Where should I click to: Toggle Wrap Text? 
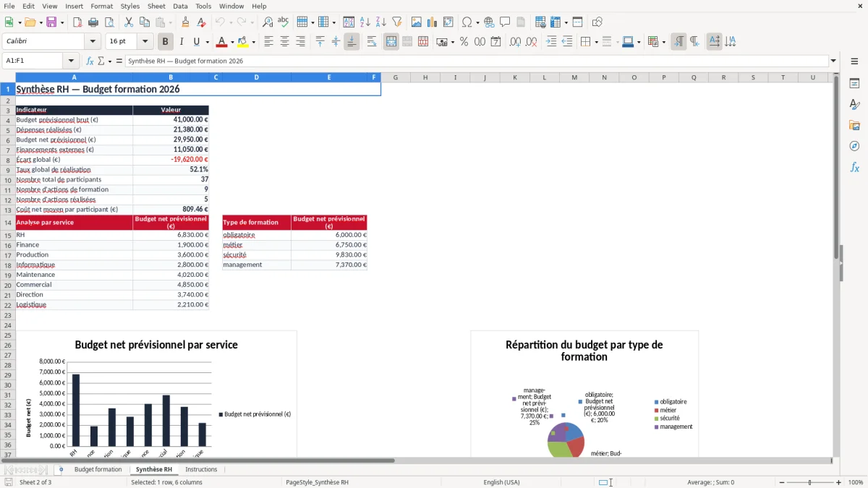click(x=372, y=42)
